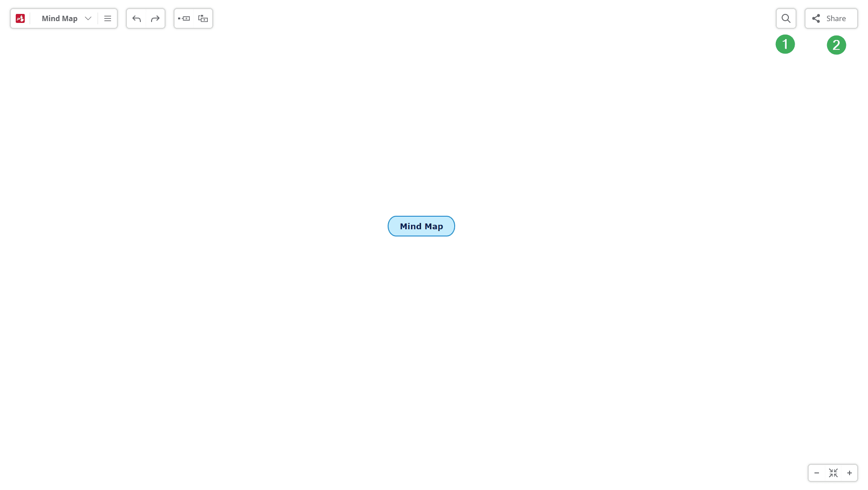Zoom out with the minus button
This screenshot has height=490, width=868.
pyautogui.click(x=816, y=473)
